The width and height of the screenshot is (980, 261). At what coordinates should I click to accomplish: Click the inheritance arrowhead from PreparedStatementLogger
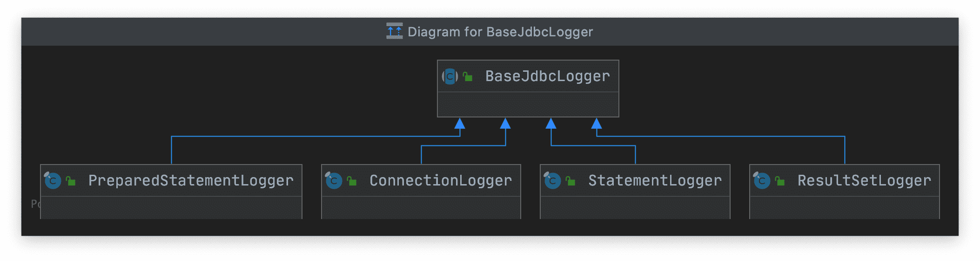460,123
